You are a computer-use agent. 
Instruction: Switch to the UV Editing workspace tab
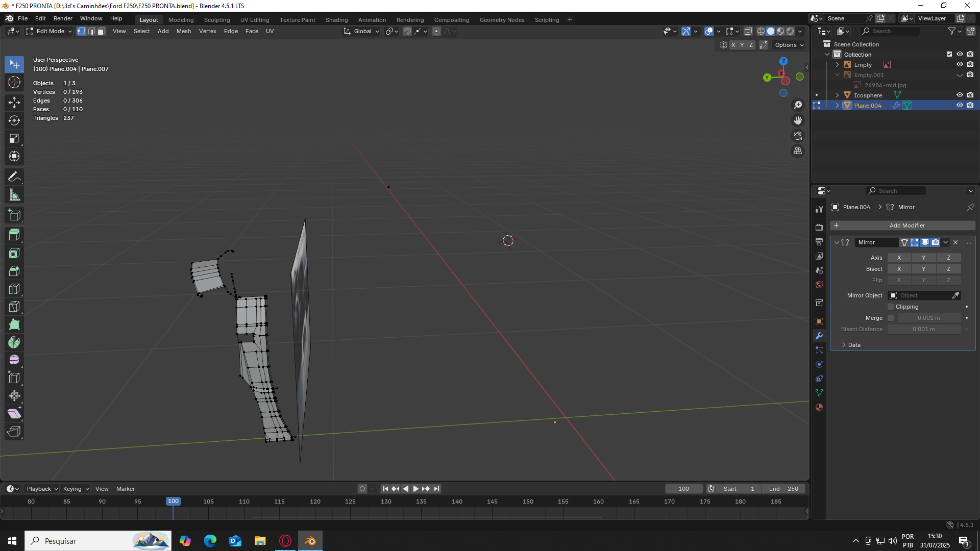254,20
